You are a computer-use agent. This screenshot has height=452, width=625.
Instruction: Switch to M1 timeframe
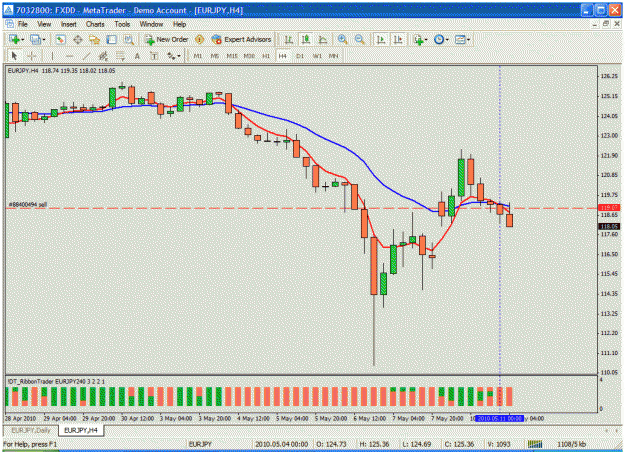pyautogui.click(x=198, y=56)
